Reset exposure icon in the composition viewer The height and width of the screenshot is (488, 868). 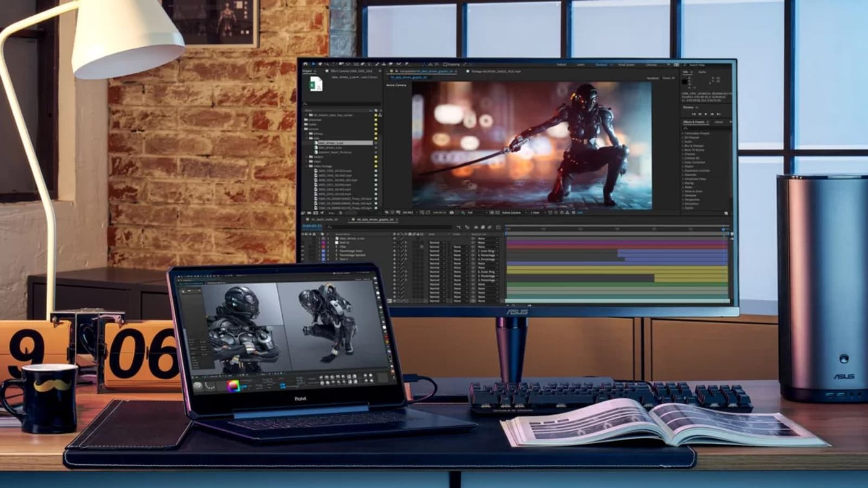pyautogui.click(x=573, y=213)
